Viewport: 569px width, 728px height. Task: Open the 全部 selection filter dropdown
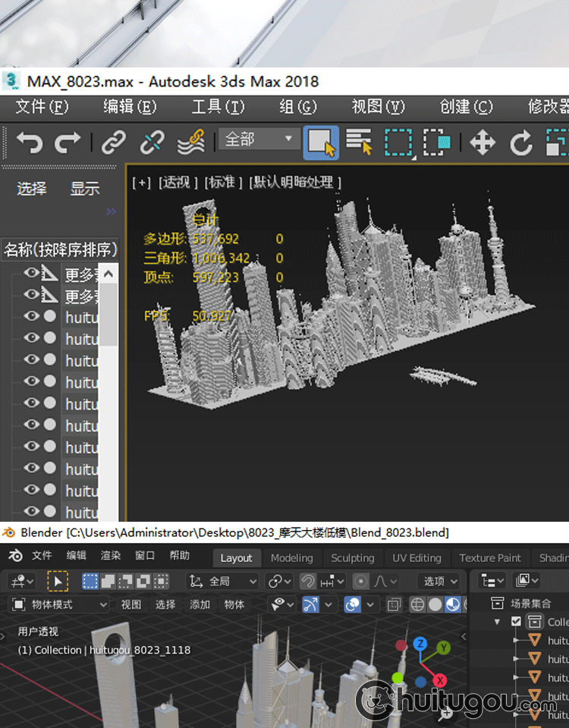click(258, 140)
